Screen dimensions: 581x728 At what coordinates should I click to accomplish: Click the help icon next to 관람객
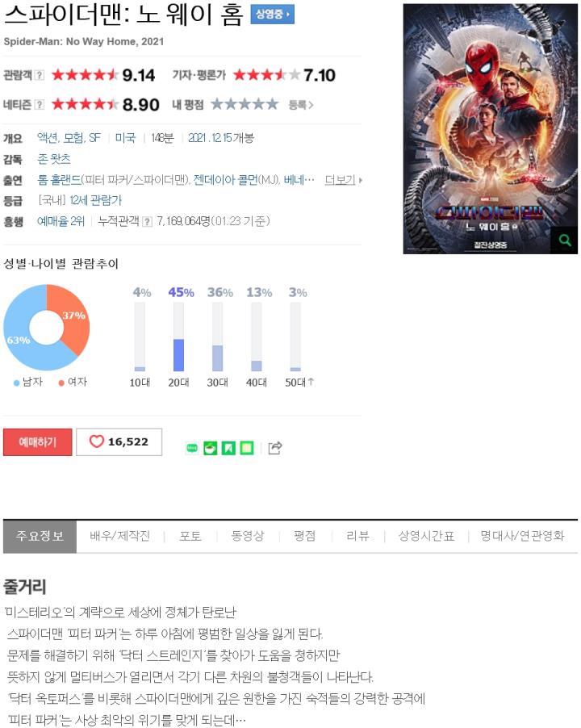(40, 75)
